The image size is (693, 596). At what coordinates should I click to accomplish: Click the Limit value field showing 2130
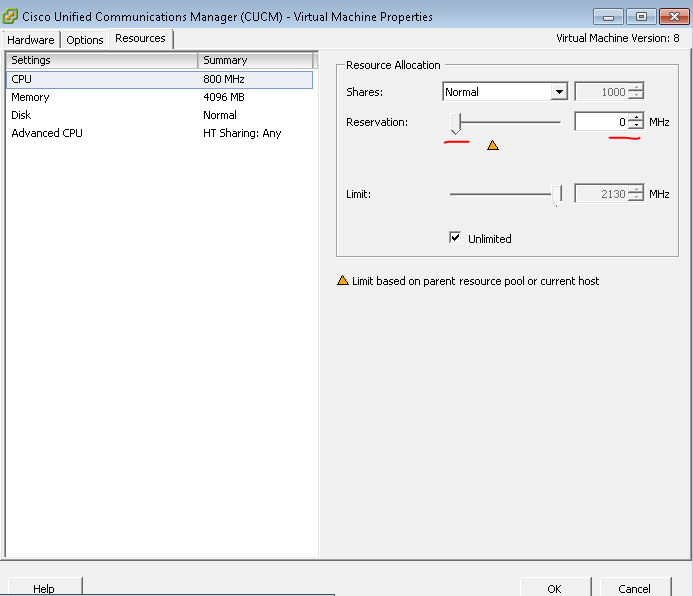click(x=601, y=194)
